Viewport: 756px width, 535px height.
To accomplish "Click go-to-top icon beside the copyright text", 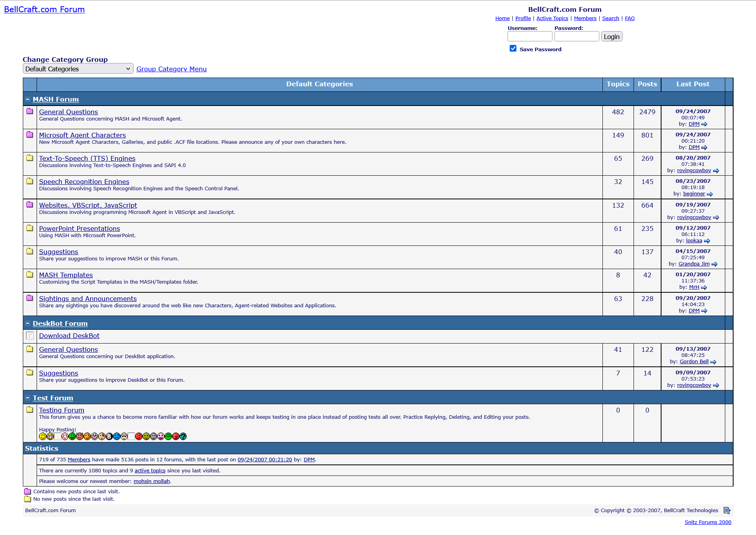I will 727,511.
